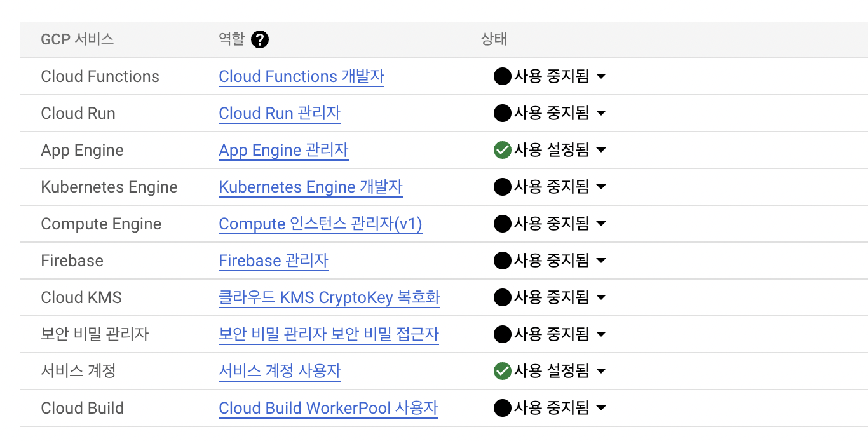Click the 상태 column header
868x441 pixels.
tap(494, 39)
